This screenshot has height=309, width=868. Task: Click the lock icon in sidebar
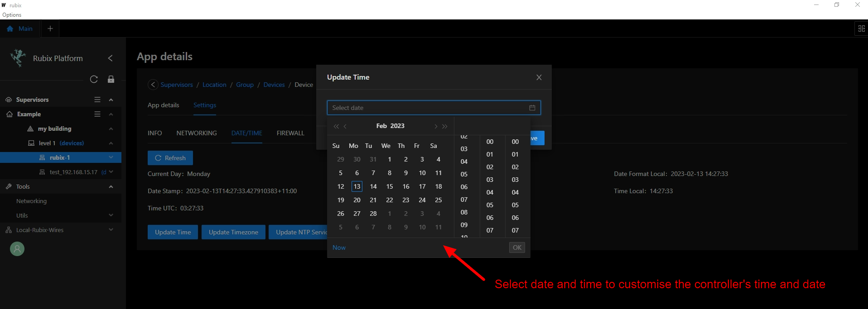pyautogui.click(x=111, y=79)
